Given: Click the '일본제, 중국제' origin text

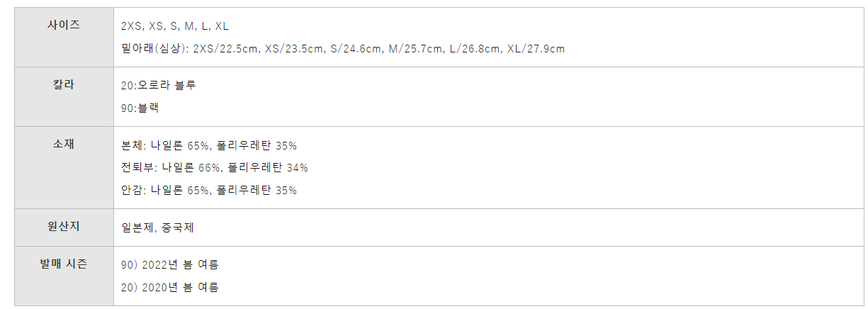Looking at the screenshot, I should click(x=158, y=228).
